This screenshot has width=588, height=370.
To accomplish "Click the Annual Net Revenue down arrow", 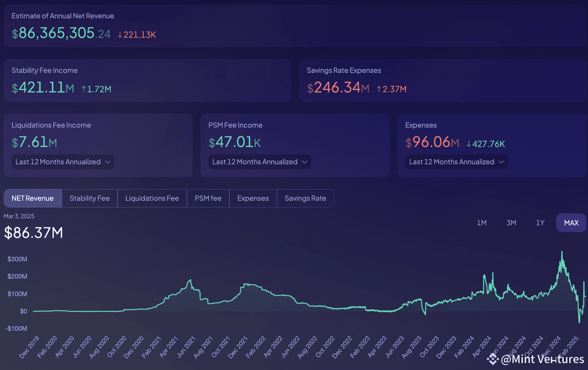I will (x=120, y=35).
